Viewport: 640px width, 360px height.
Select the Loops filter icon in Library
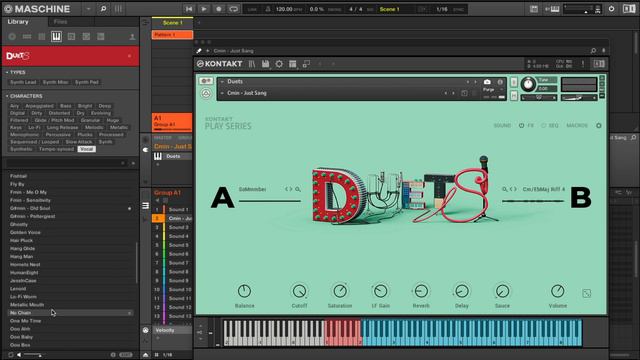[86, 37]
